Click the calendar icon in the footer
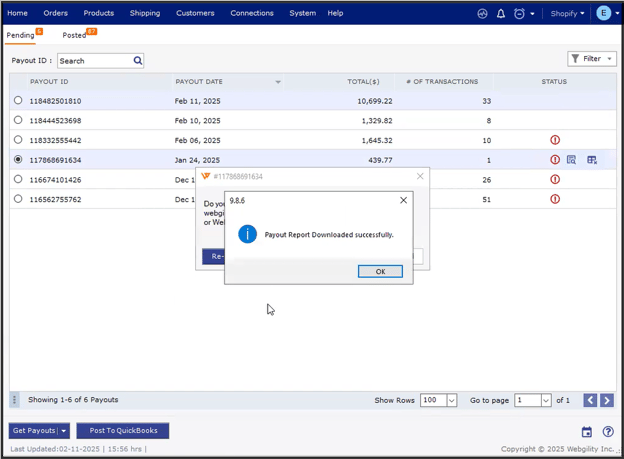This screenshot has width=624, height=459. coord(587,432)
